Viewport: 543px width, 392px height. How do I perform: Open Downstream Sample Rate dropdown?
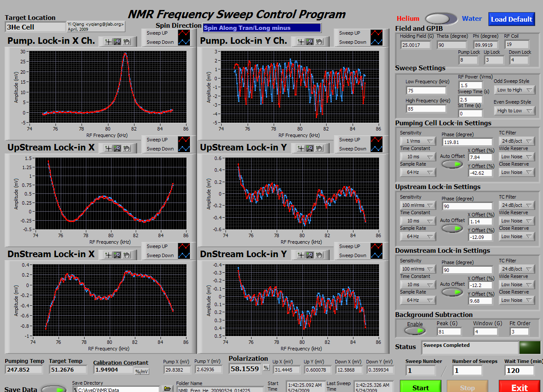tap(418, 300)
